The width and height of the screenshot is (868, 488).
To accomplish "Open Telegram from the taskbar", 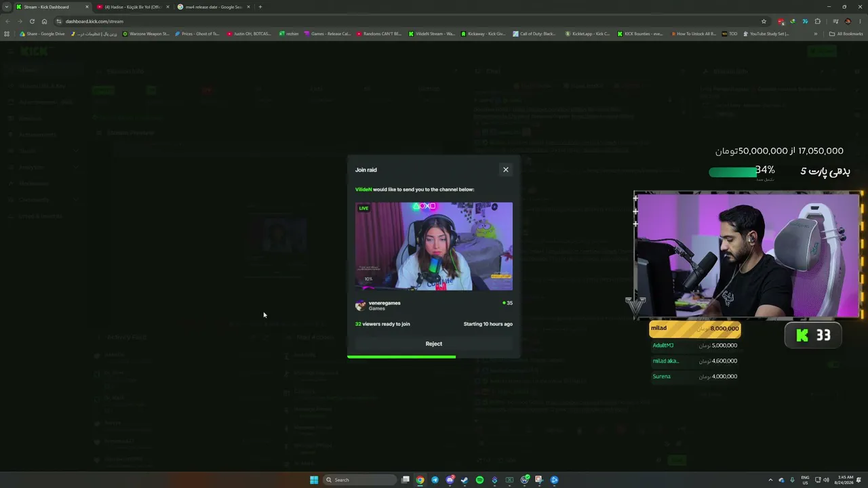I will [x=435, y=480].
